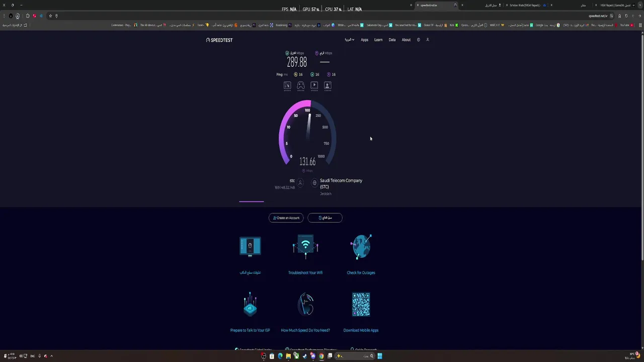Screen dimensions: 644x362
Task: Open the Learn menu
Action: 378,40
